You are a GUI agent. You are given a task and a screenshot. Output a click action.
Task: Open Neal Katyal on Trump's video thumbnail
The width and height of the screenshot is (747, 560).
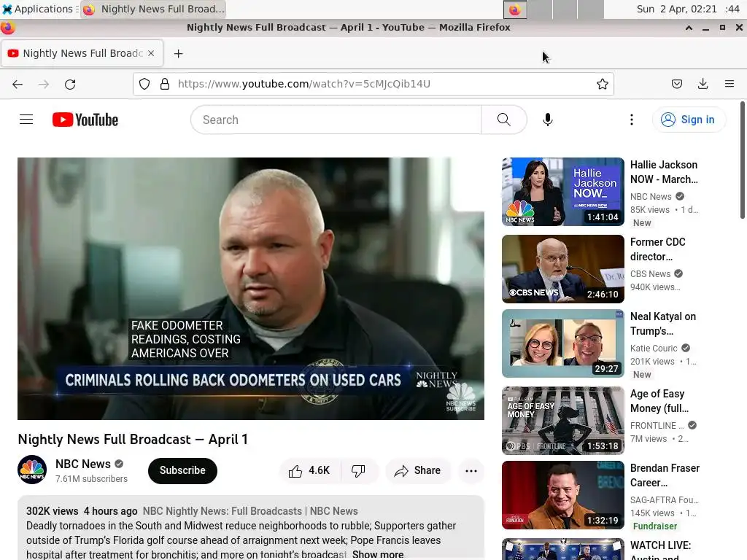coord(562,343)
